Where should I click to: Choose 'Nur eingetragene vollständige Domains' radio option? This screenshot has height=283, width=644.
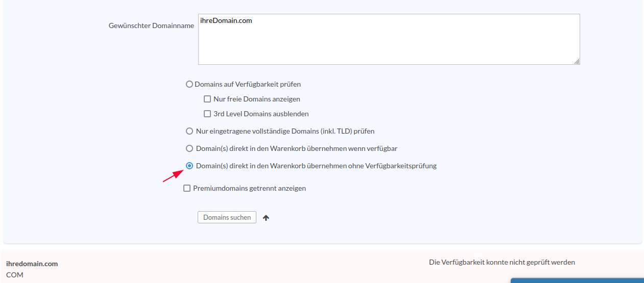pos(189,131)
